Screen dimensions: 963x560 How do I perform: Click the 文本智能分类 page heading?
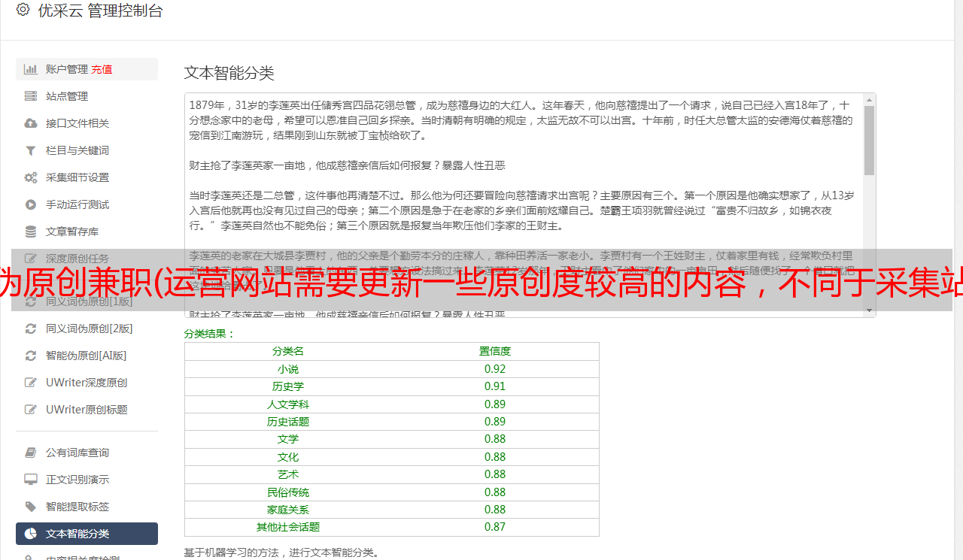229,73
